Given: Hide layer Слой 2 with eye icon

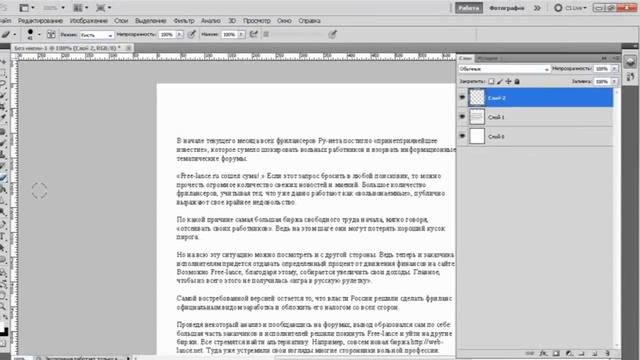Looking at the screenshot, I should click(462, 98).
